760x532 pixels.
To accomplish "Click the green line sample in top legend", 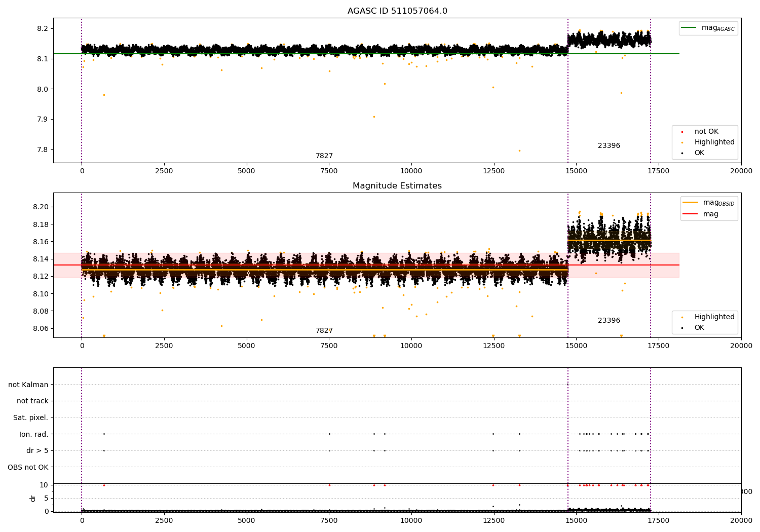I will (689, 28).
